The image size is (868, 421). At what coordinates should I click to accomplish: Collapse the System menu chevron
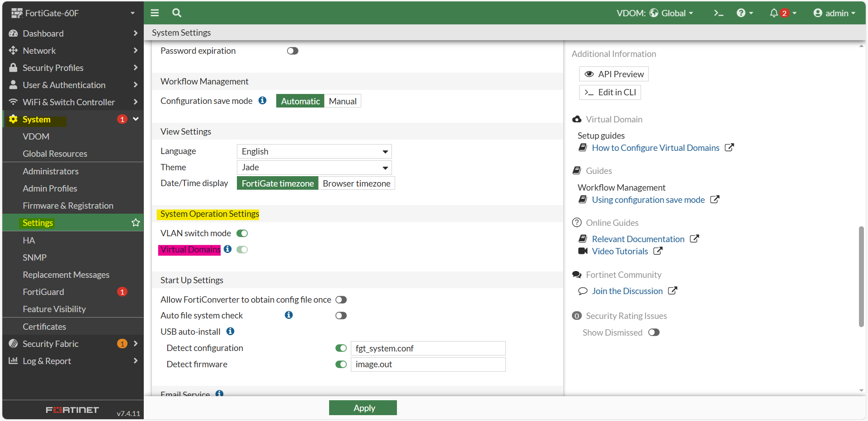point(136,119)
